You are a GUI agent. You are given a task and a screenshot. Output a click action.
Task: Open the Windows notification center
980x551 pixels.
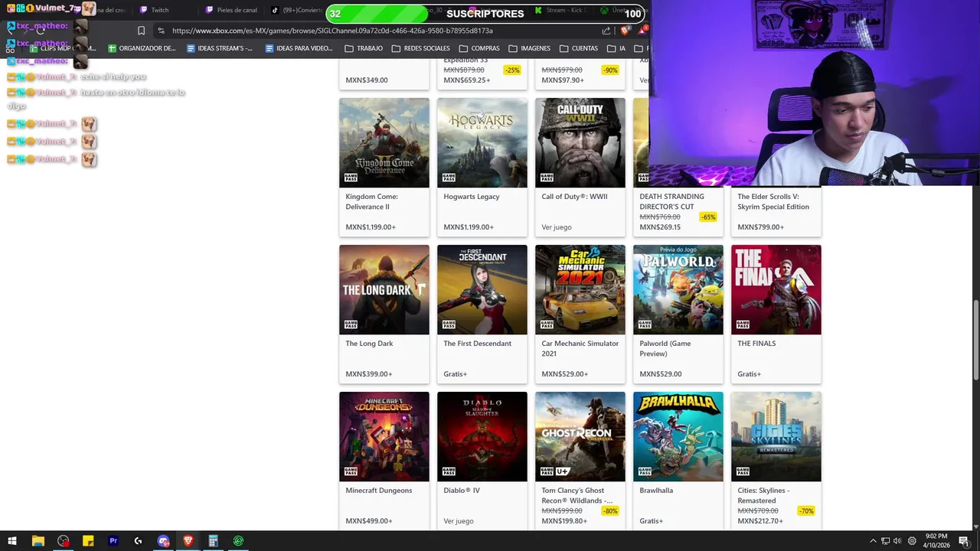[x=964, y=541]
